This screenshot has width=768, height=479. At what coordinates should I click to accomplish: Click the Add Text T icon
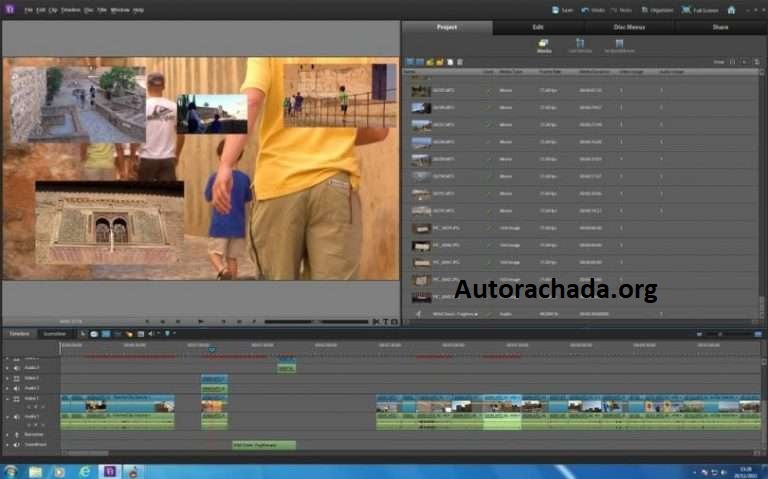(385, 322)
